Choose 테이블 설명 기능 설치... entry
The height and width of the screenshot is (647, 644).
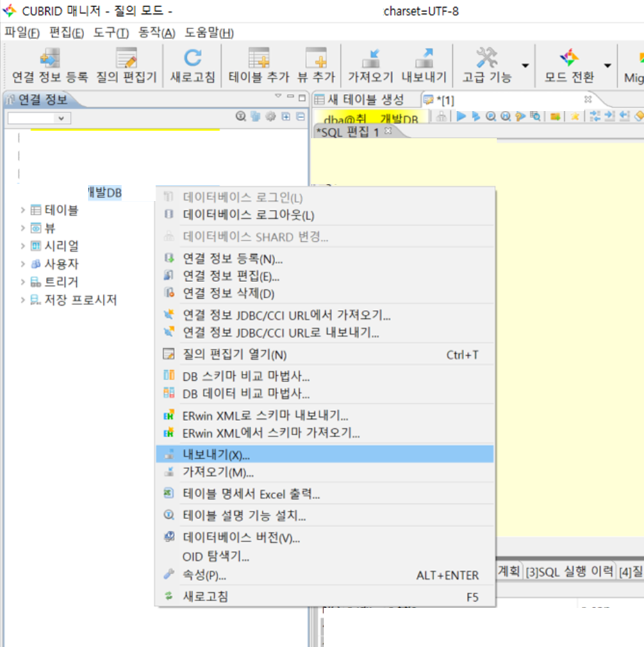point(324,516)
